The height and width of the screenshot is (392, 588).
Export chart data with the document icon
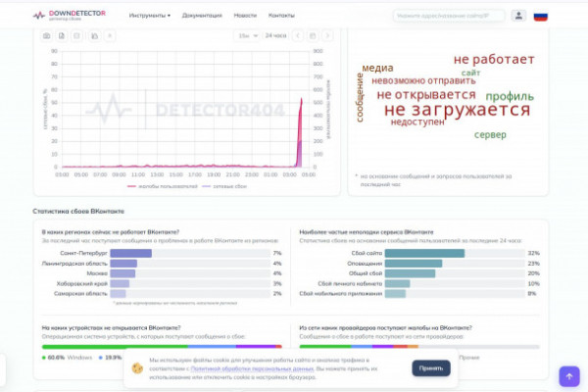(62, 35)
